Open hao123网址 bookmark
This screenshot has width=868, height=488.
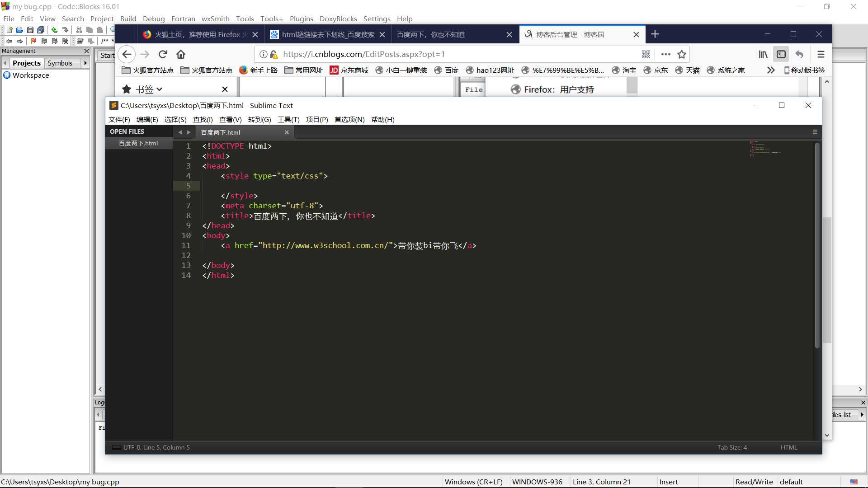490,70
